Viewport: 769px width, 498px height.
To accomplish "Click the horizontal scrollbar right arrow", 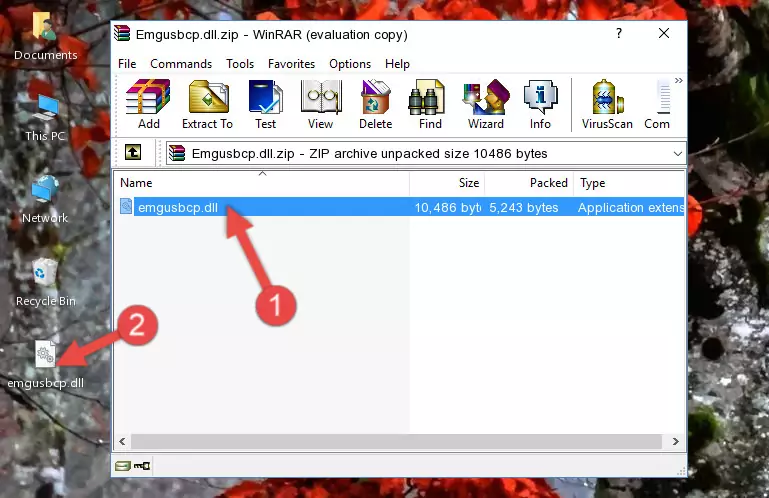I will (x=675, y=441).
